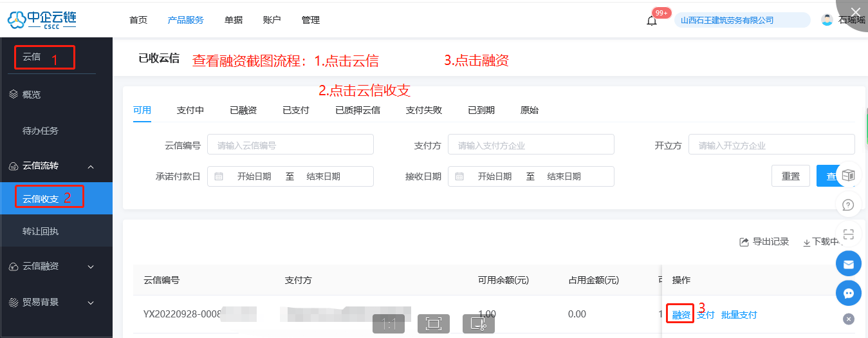Open 账户 in top navigation
This screenshot has width=868, height=338.
point(272,20)
